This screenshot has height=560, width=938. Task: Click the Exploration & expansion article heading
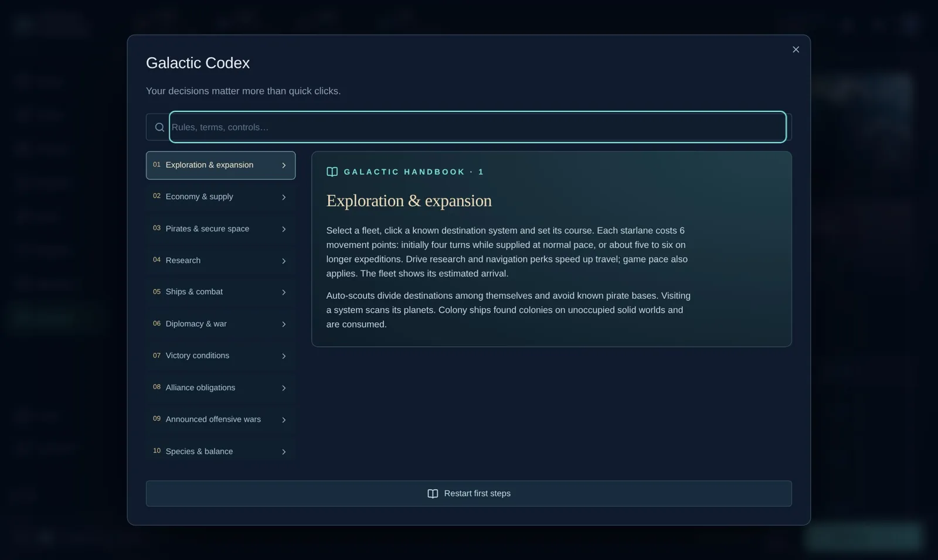point(409,201)
